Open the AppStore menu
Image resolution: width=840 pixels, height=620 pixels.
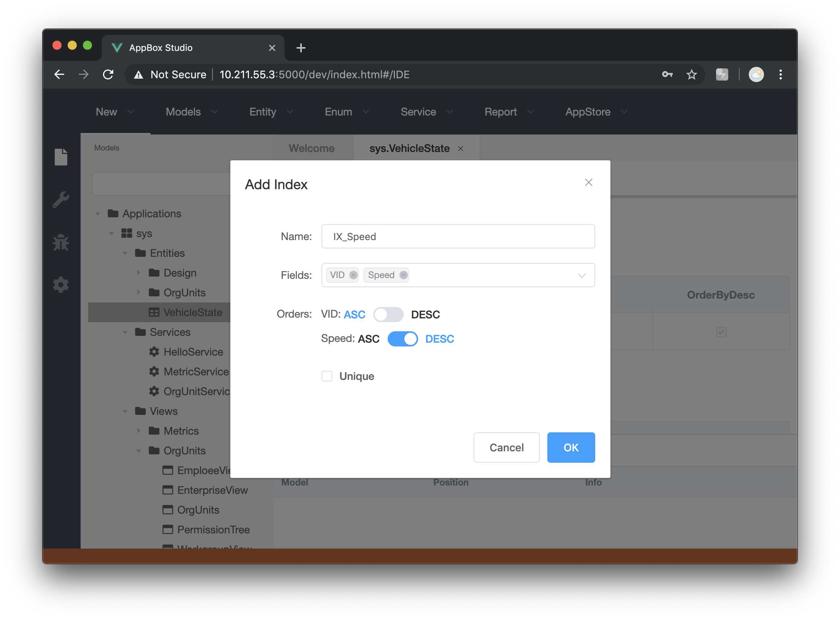pos(596,112)
